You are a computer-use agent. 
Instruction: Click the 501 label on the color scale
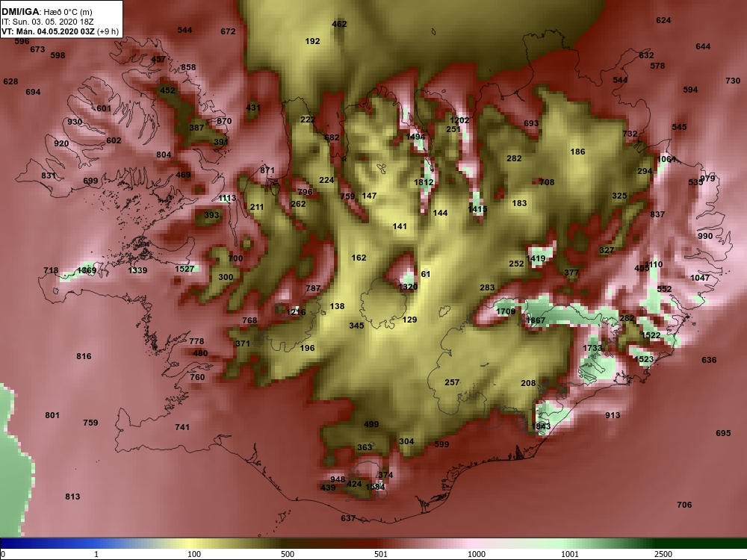point(381,554)
